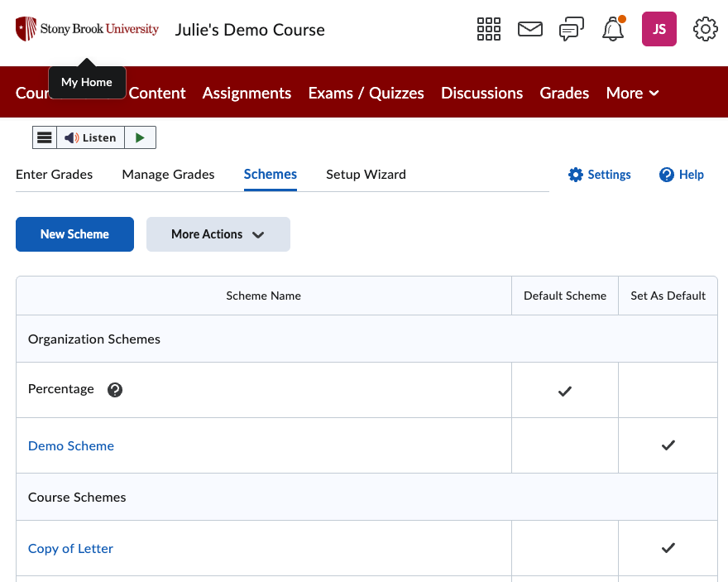Go to Assignments in navbar
The height and width of the screenshot is (582, 728).
(x=247, y=93)
